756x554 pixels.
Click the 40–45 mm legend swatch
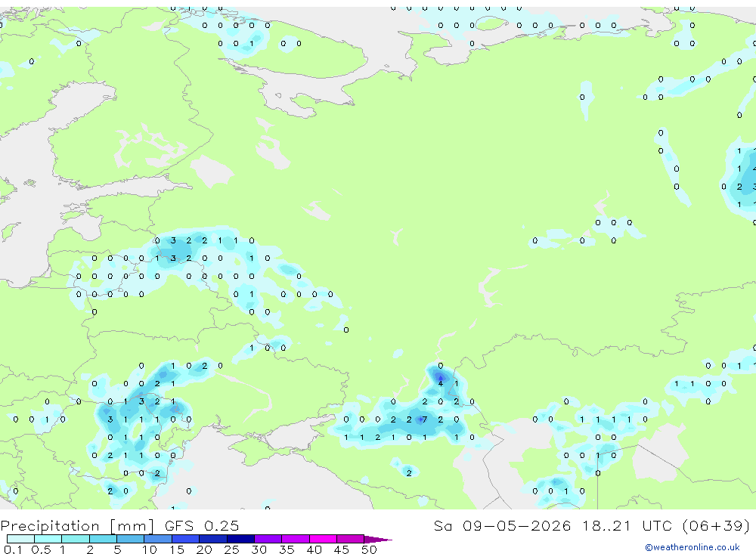(323, 539)
